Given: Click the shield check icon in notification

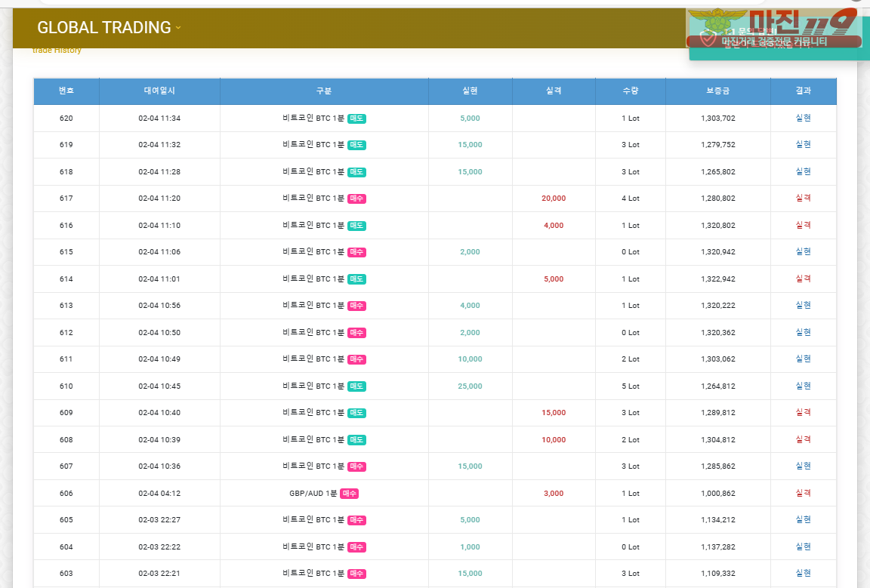Looking at the screenshot, I should [x=708, y=36].
